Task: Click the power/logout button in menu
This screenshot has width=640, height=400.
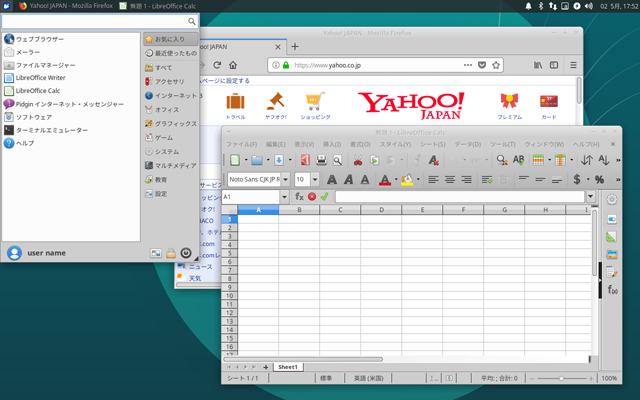Action: (186, 253)
